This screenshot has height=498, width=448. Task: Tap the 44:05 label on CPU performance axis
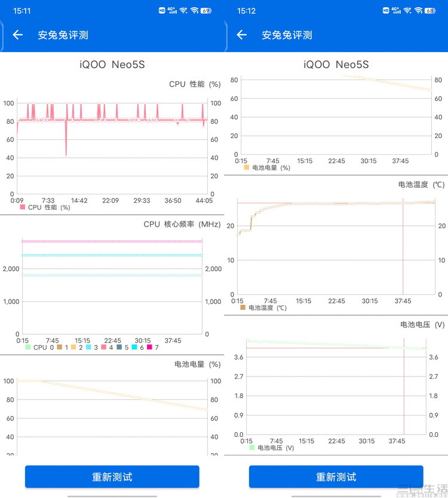(204, 200)
